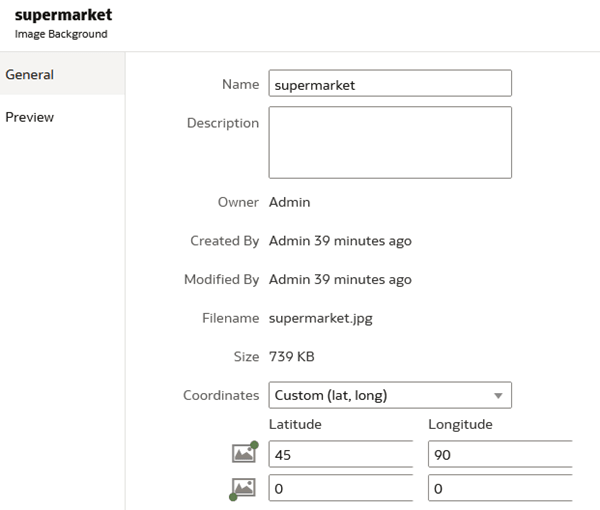Select the Latitude field showing 45

[340, 454]
